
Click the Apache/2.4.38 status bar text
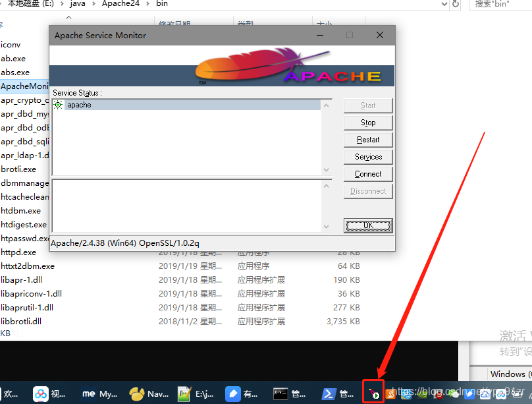(x=125, y=243)
